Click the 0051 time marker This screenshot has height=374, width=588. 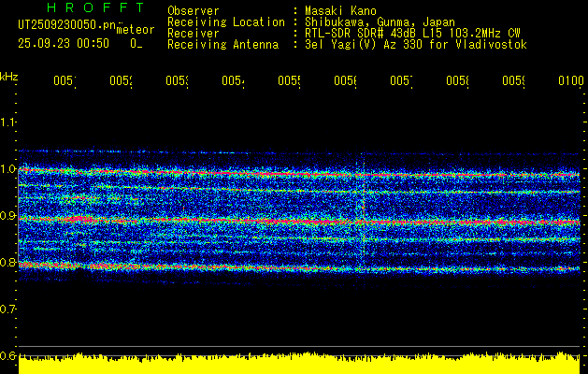point(65,80)
